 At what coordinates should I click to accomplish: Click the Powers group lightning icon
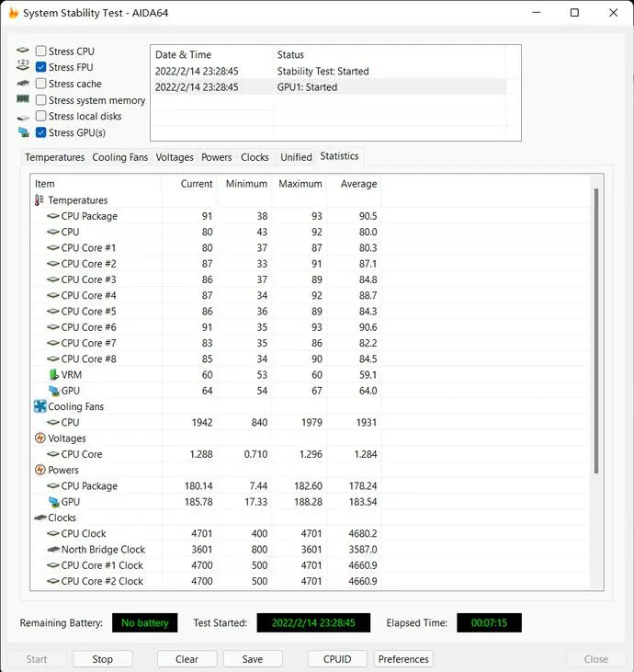click(x=40, y=470)
